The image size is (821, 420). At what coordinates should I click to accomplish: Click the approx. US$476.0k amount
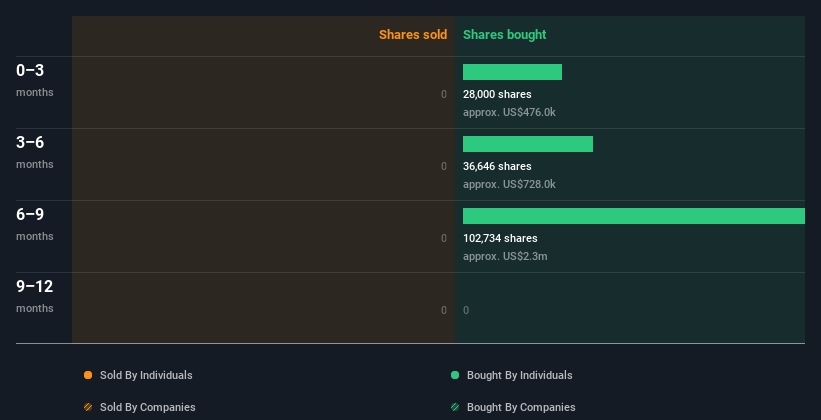pyautogui.click(x=509, y=112)
